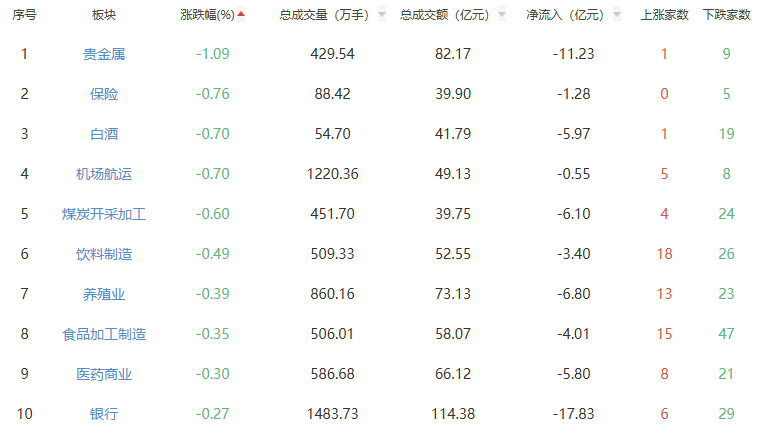Sort by the 净流入（亿元） column header
Screen dimensions: 761x435
(x=565, y=15)
